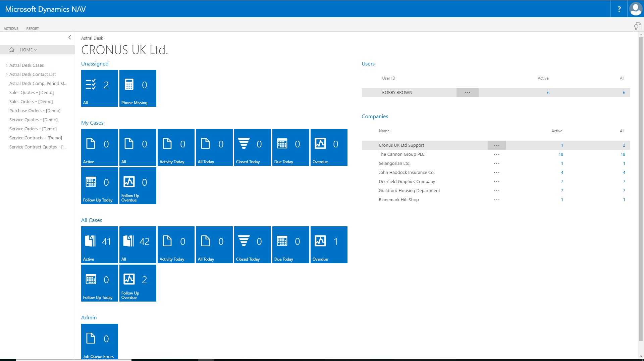The height and width of the screenshot is (361, 644).
Task: Open ellipsis menu for Cronus UK Ltd Support
Action: point(497,145)
